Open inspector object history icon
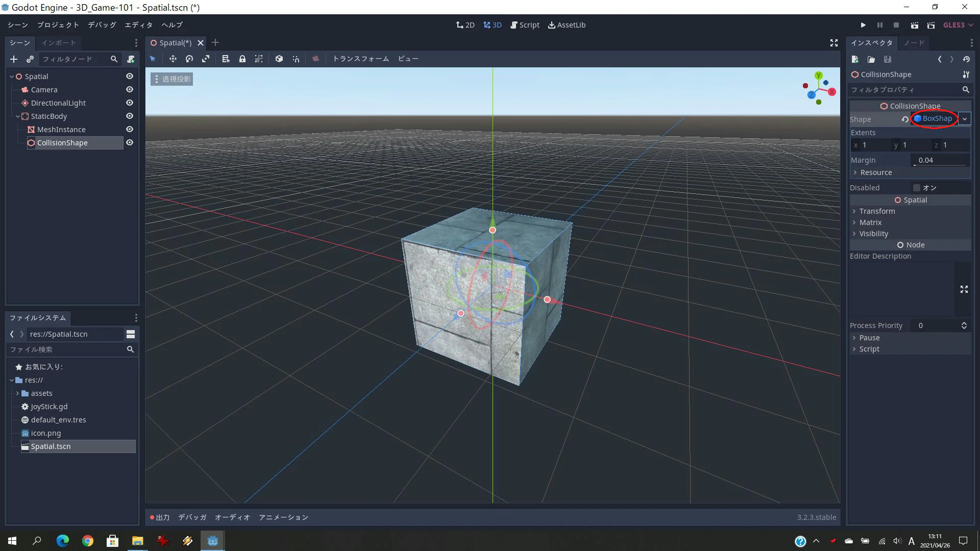 [966, 59]
